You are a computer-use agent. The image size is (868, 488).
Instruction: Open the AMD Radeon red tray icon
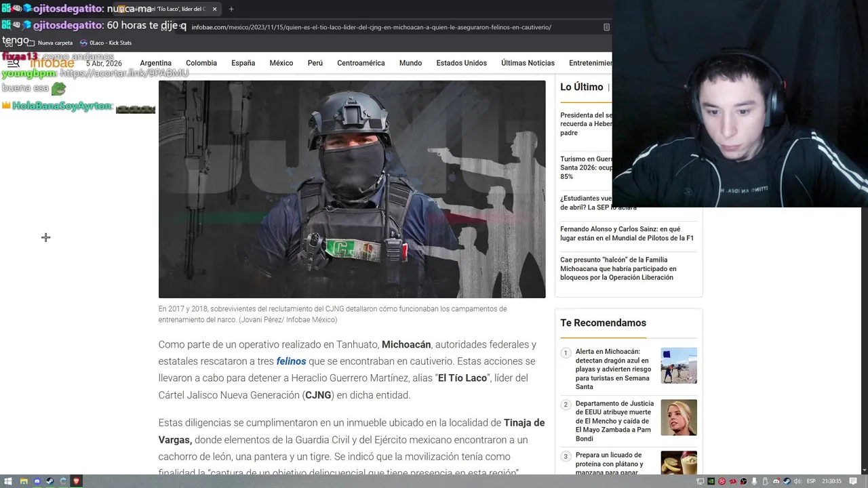(733, 481)
